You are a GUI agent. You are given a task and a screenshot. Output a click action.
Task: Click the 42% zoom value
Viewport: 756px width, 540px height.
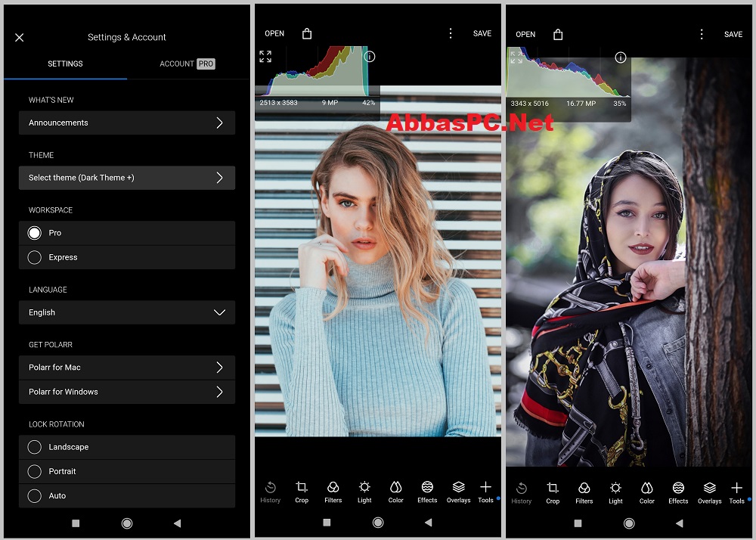[x=369, y=103]
